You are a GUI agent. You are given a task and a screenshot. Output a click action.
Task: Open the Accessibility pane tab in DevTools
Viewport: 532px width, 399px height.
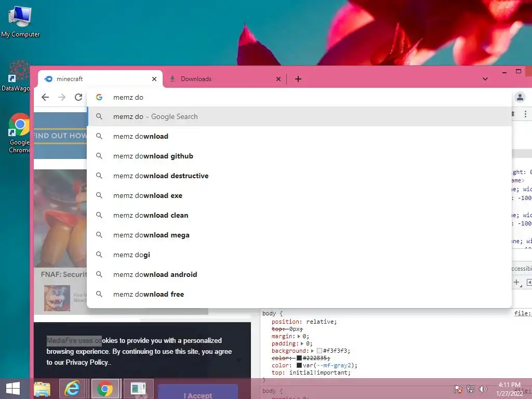pyautogui.click(x=522, y=269)
